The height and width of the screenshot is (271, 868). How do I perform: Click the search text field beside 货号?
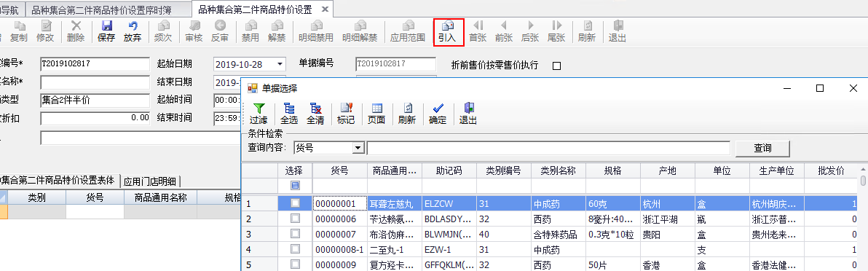click(548, 148)
